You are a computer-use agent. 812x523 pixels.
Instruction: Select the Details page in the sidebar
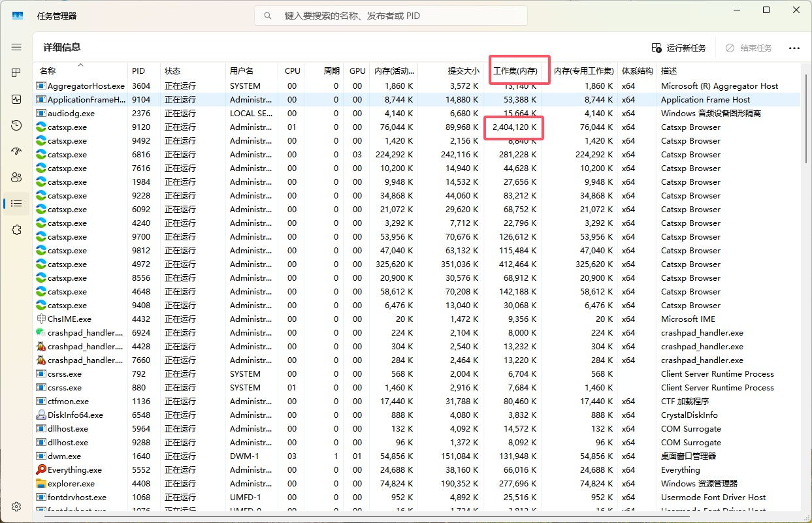pos(16,203)
